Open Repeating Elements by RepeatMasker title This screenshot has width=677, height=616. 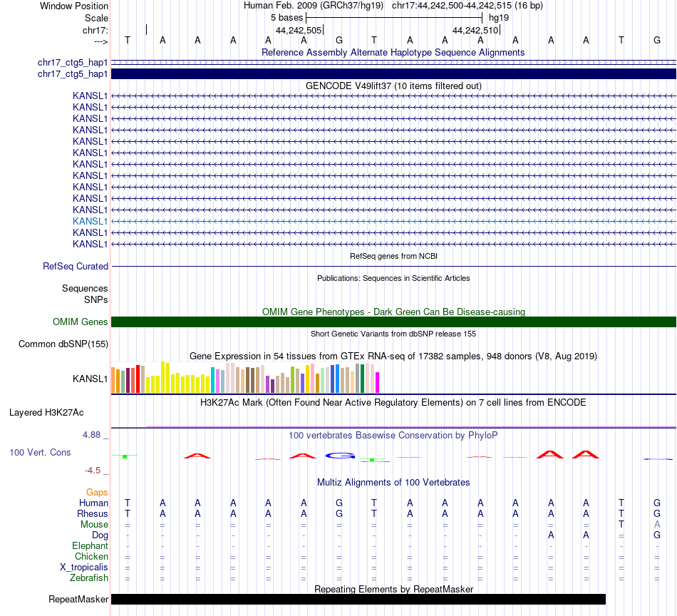pyautogui.click(x=393, y=589)
